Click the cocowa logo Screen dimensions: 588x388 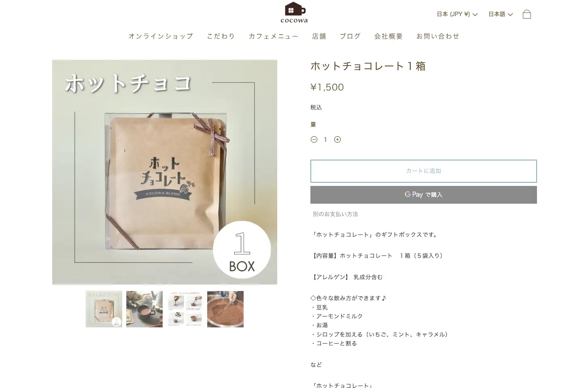[x=294, y=13]
